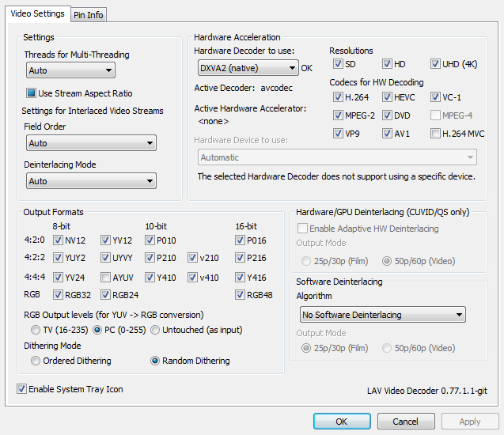Uncheck the UHD (4K) resolution checkbox
Image resolution: width=504 pixels, height=435 pixels.
coord(436,64)
